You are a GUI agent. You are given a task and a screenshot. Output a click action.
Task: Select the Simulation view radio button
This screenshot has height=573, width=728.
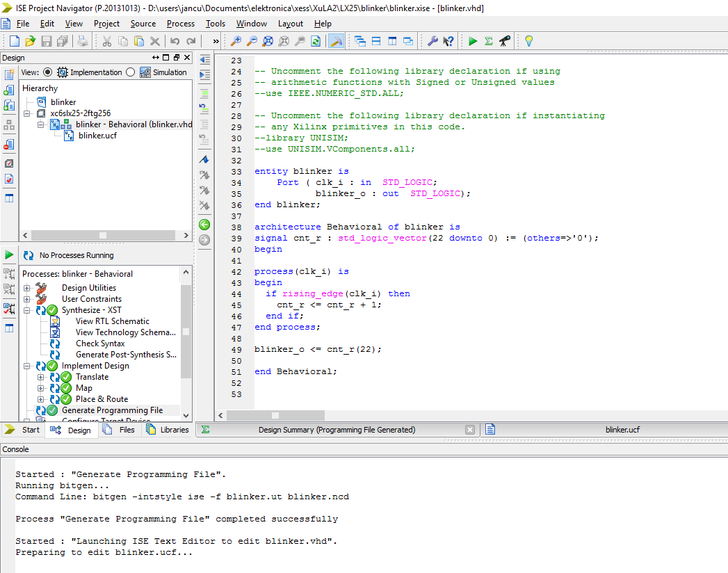(x=131, y=72)
